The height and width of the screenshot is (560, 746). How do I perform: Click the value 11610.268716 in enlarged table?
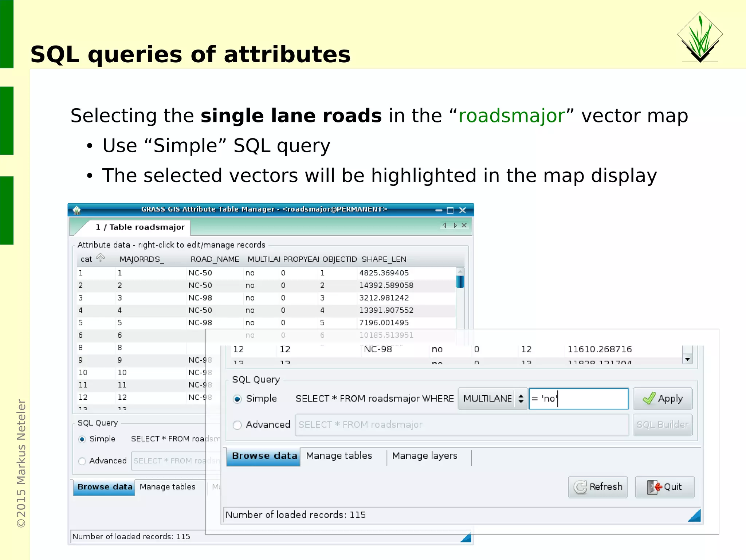point(600,349)
